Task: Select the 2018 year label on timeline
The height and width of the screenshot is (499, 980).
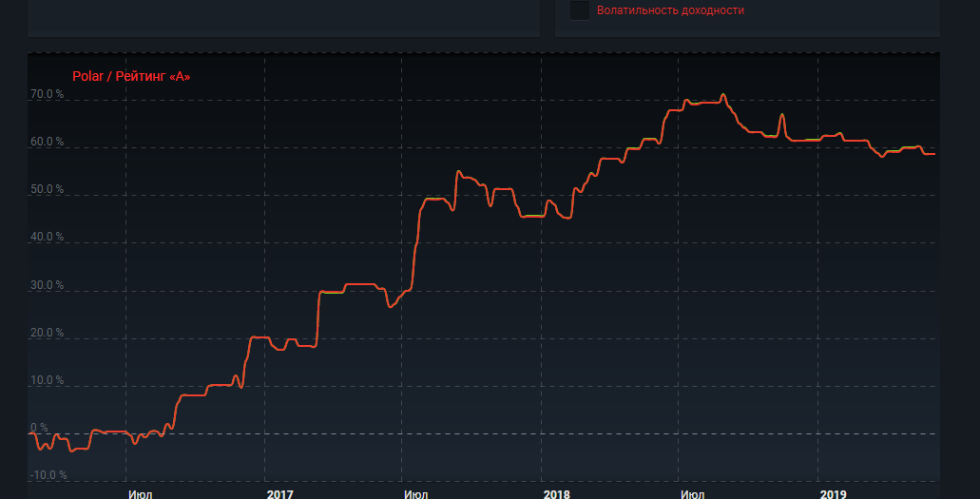Action: [x=556, y=493]
